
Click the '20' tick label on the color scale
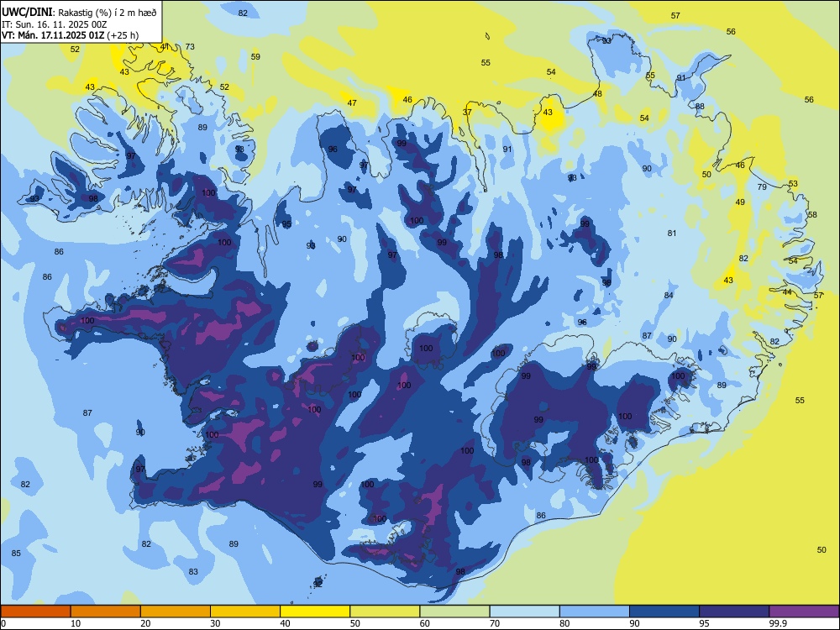tap(145, 623)
